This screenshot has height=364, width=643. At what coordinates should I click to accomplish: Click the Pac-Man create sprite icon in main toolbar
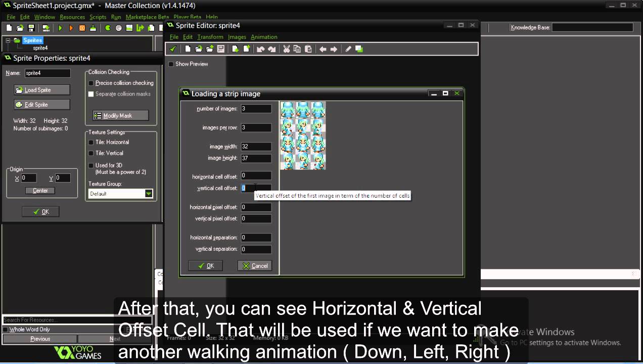pyautogui.click(x=108, y=28)
